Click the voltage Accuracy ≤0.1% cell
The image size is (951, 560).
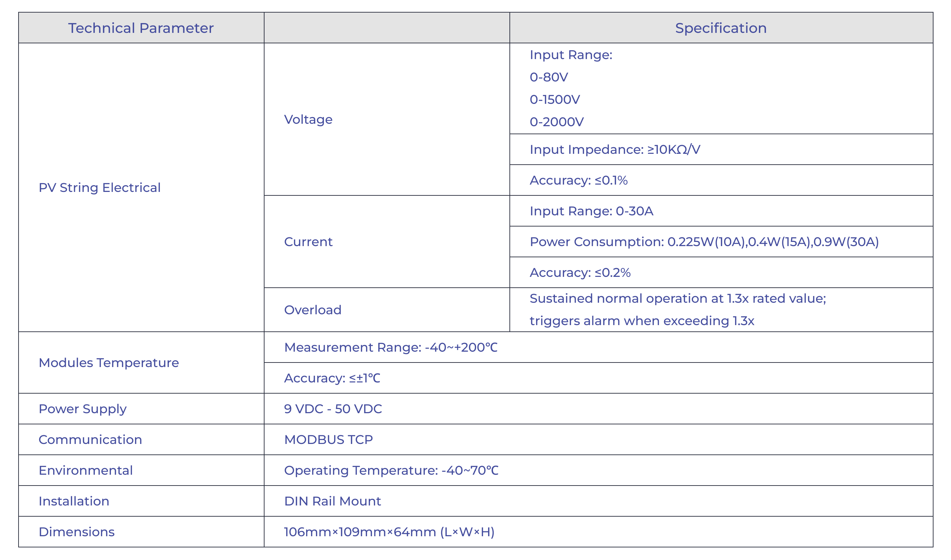point(578,180)
